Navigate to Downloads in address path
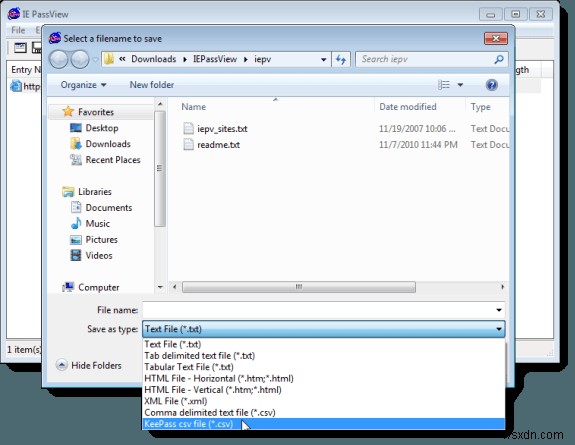This screenshot has width=575, height=445. point(154,59)
